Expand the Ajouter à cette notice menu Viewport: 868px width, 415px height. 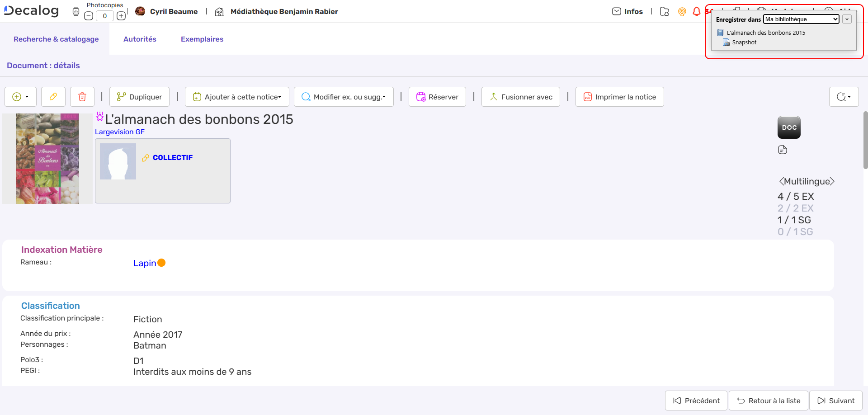click(x=237, y=96)
